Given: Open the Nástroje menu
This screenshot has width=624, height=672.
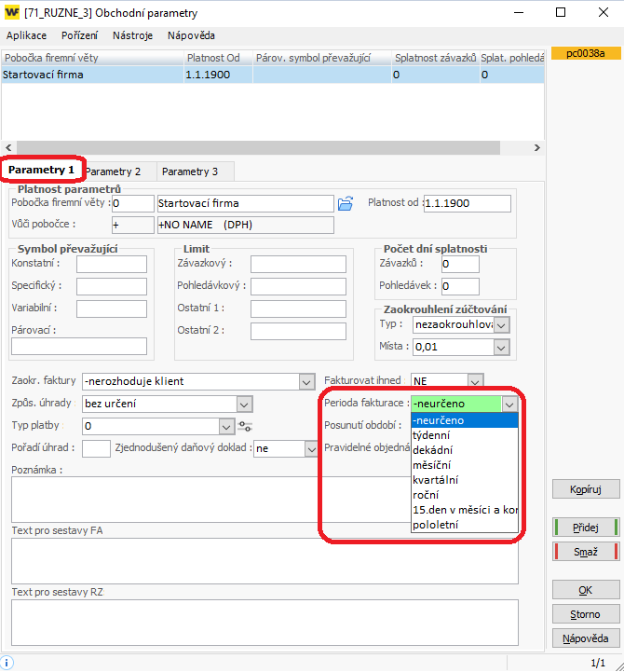Looking at the screenshot, I should [133, 35].
